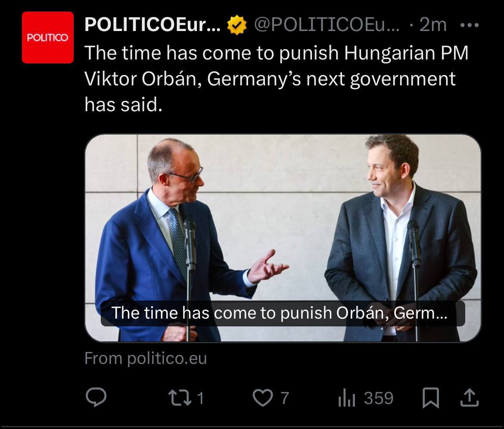504x429 pixels.
Task: Follow the "From politico.eu" source link
Action: [146, 358]
